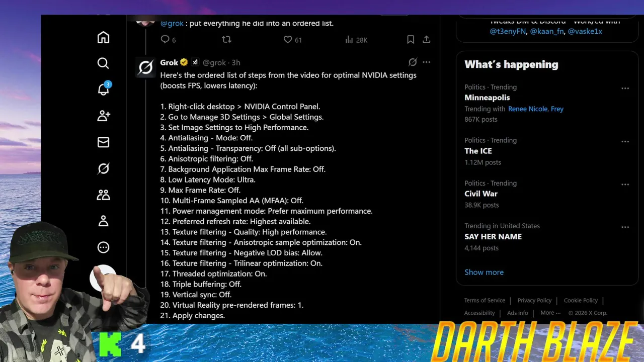
Task: Open SAY HER NAME trending topic
Action: click(493, 236)
